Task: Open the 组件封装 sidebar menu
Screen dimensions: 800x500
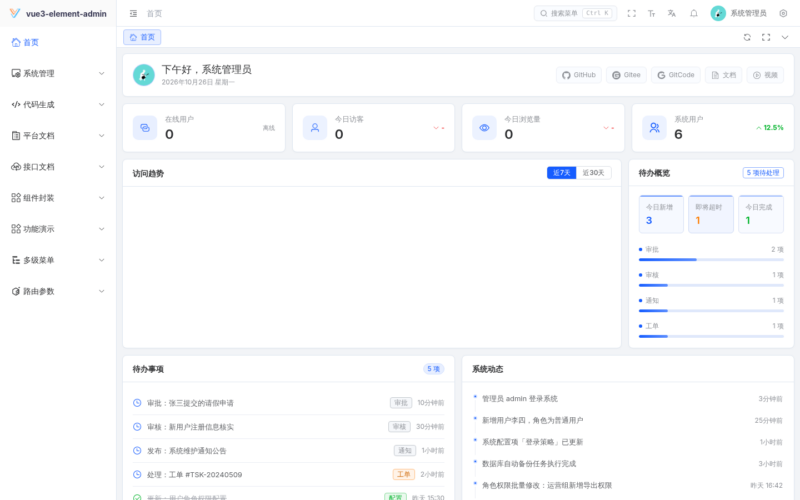Action: point(58,198)
